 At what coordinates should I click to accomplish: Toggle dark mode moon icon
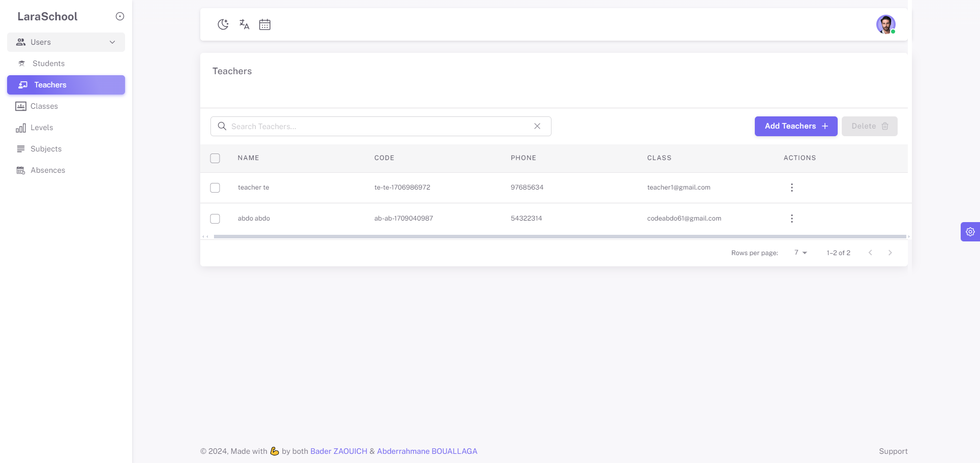coord(223,24)
